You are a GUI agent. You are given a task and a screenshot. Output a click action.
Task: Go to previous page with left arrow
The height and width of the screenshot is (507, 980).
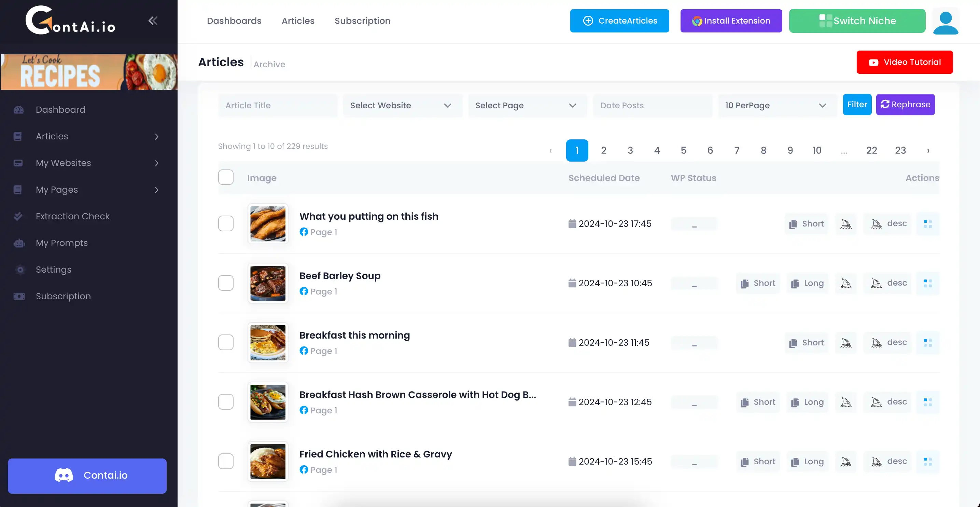tap(550, 151)
